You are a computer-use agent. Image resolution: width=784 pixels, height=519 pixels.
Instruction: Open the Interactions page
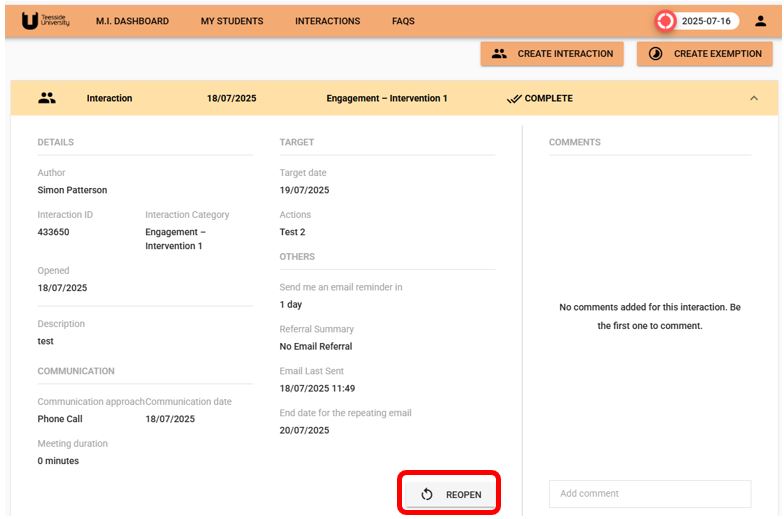(327, 21)
